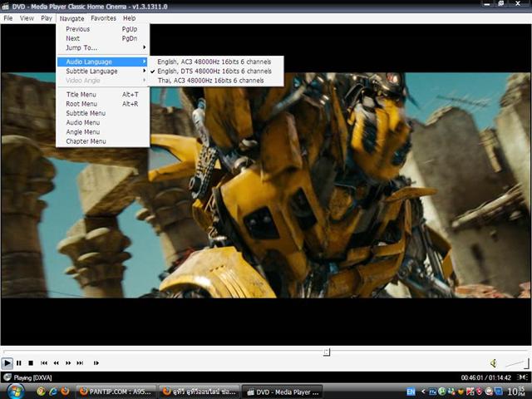Select Thai AC3 48000Hz audio track
Image resolution: width=532 pixels, height=399 pixels.
pyautogui.click(x=216, y=81)
